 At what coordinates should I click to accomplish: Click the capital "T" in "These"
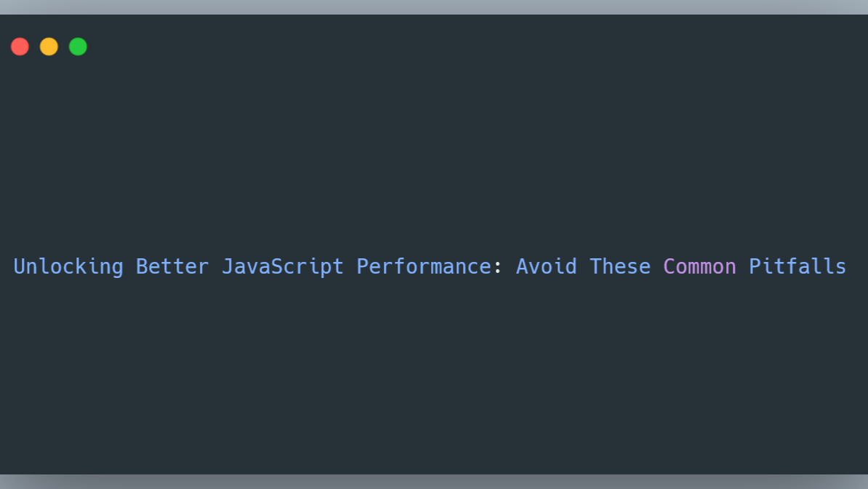point(595,266)
